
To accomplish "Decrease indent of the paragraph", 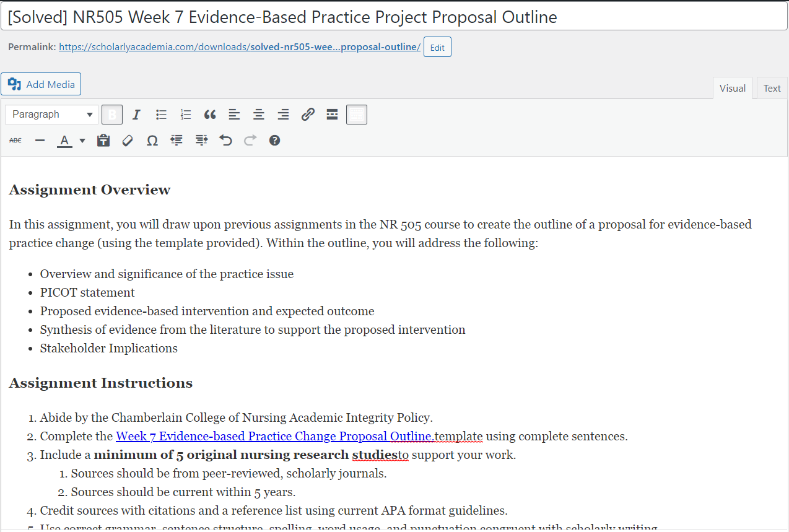I will [177, 141].
